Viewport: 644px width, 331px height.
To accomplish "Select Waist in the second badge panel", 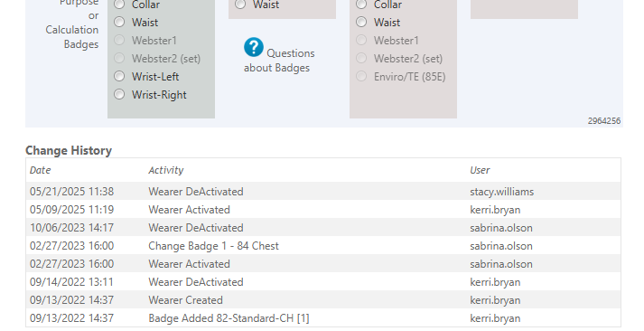I will (x=240, y=5).
